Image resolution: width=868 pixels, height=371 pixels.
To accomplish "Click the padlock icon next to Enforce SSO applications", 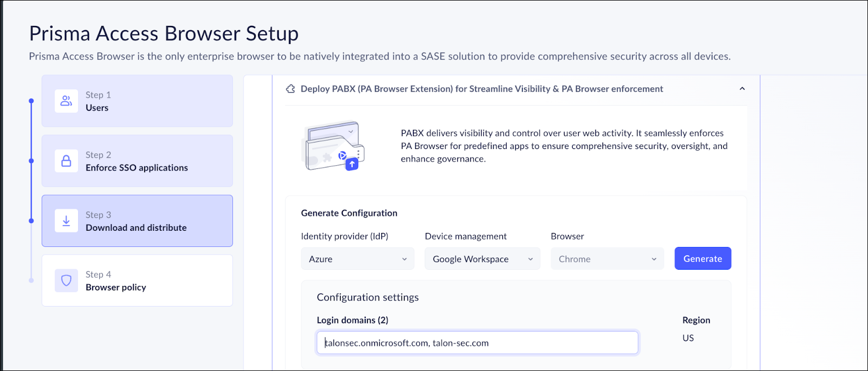I will pyautogui.click(x=66, y=161).
